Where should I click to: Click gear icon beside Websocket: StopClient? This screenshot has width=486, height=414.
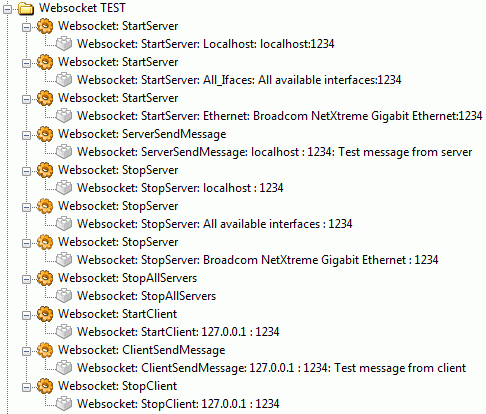pyautogui.click(x=45, y=386)
